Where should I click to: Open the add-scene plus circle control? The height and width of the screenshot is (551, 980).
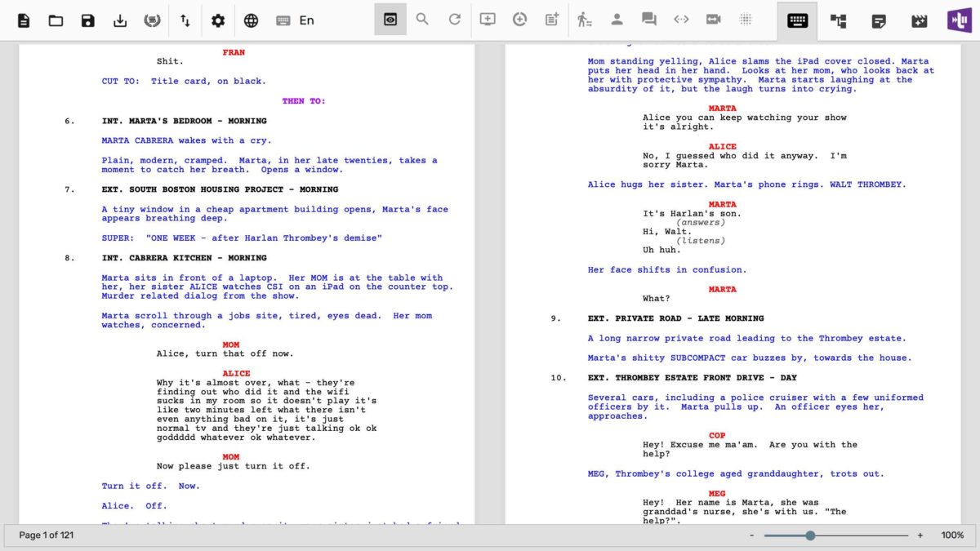click(x=519, y=20)
